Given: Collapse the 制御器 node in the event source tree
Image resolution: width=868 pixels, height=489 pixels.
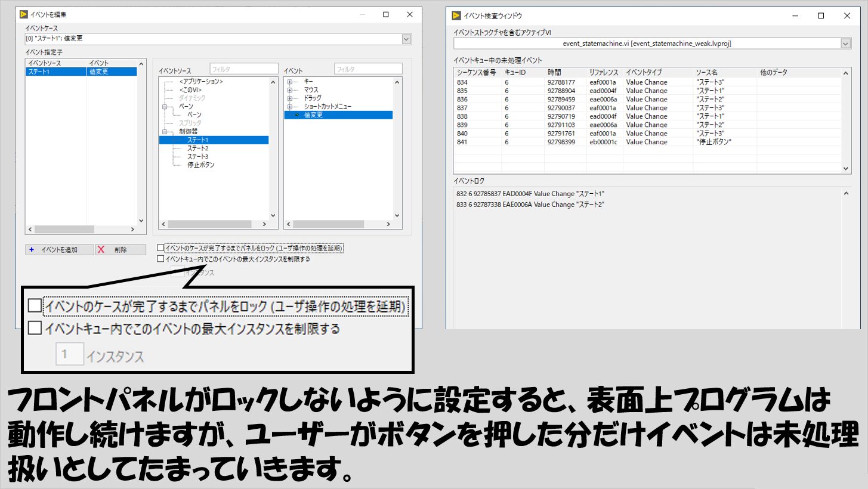Looking at the screenshot, I should (165, 131).
